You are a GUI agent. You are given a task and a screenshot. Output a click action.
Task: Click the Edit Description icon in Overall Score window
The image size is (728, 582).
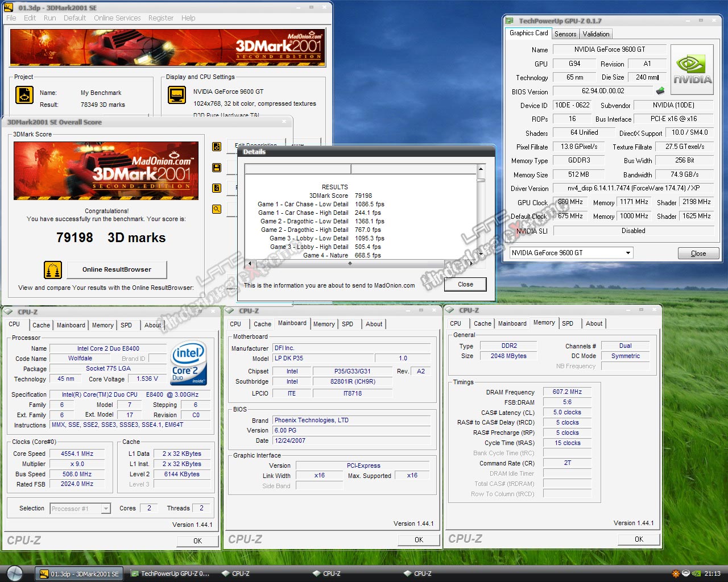(217, 147)
